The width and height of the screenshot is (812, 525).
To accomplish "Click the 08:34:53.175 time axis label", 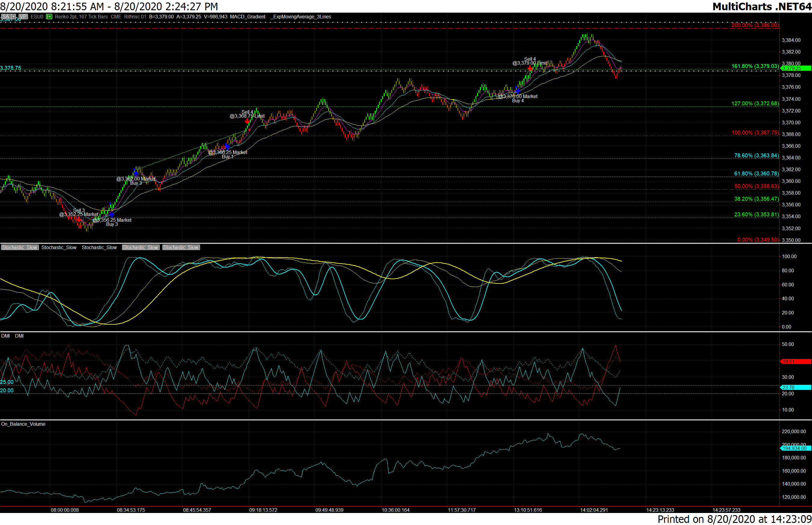I will [x=131, y=510].
